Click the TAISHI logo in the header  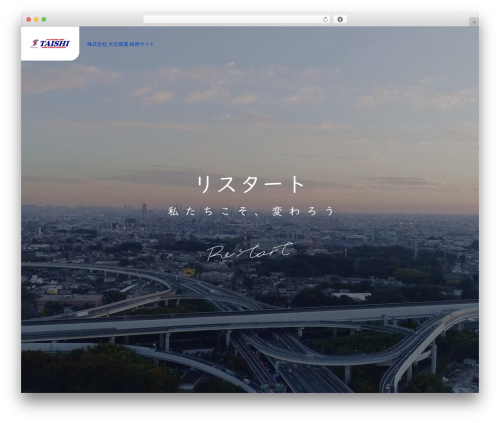[50, 43]
